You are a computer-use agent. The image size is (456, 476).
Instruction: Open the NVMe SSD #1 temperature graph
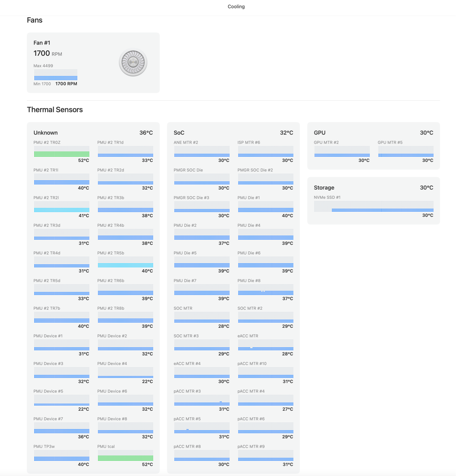(373, 206)
